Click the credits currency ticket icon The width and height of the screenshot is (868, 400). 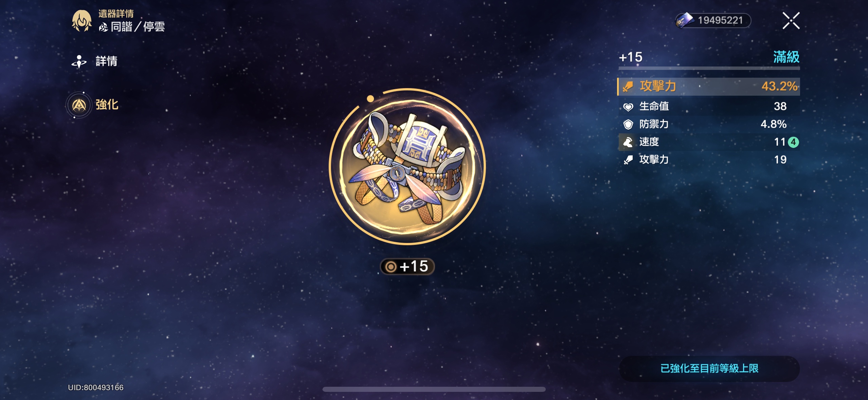pos(684,20)
